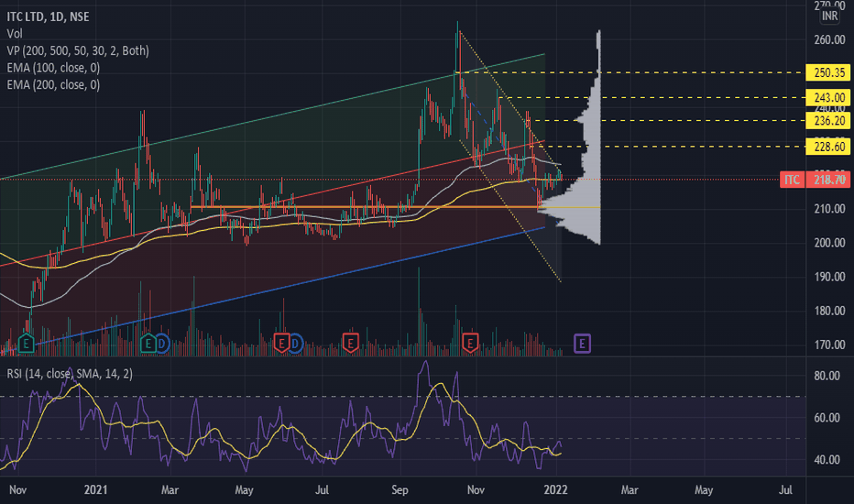The width and height of the screenshot is (854, 504).
Task: Click the 2021 label on time axis
Action: click(x=96, y=490)
